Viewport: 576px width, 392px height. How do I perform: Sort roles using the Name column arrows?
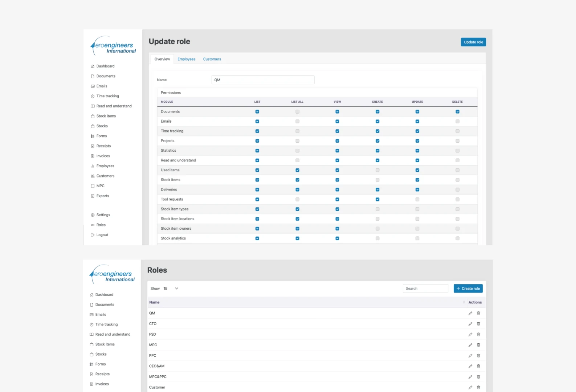point(464,302)
